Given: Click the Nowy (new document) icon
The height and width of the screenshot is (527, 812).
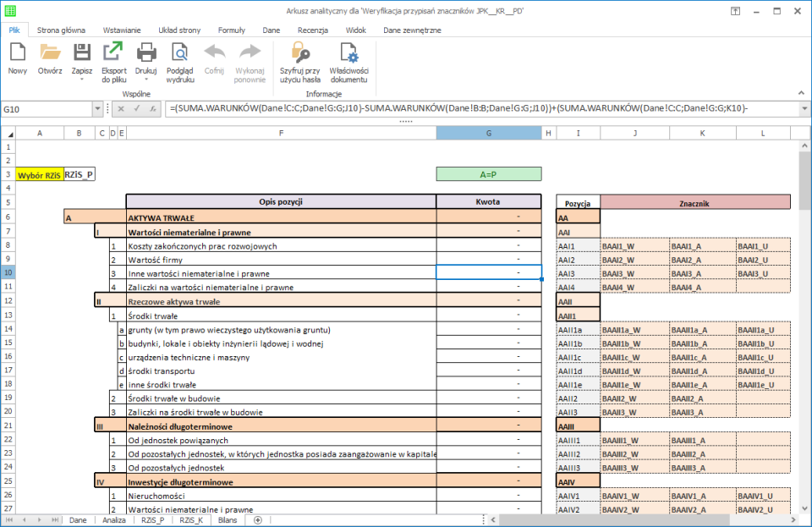Looking at the screenshot, I should tap(17, 52).
